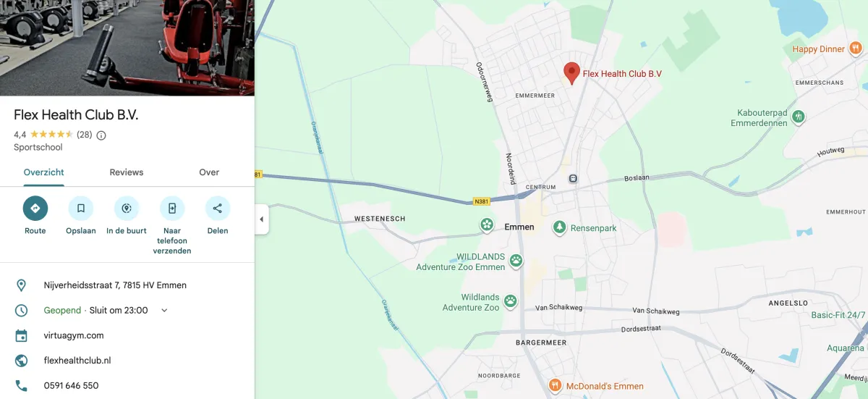Click the virtuagym.com booking link
This screenshot has height=399, width=868.
[x=74, y=335]
